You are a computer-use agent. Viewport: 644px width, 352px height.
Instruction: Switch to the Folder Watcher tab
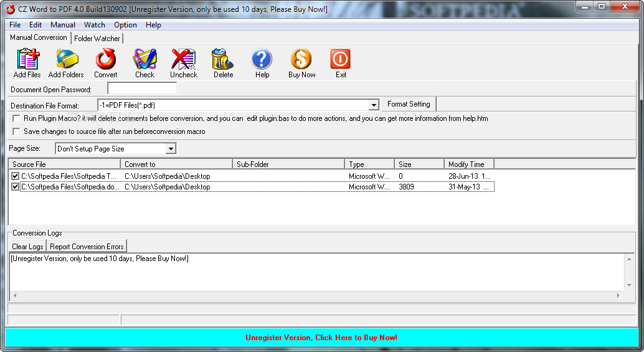coord(97,38)
